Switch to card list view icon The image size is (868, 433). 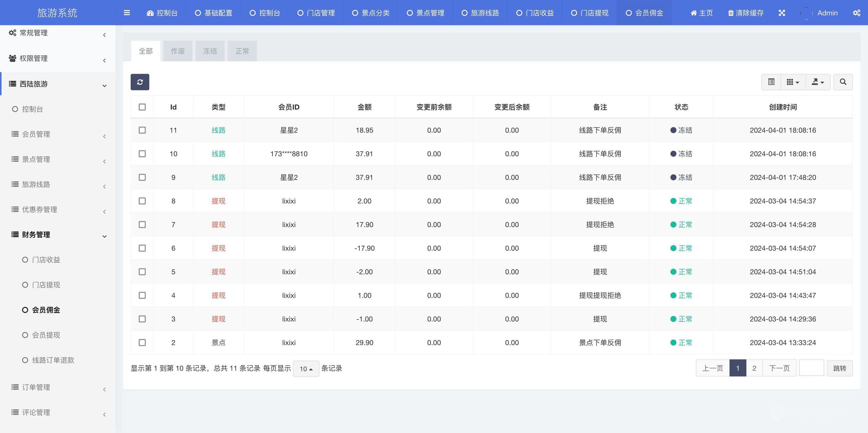pos(771,82)
